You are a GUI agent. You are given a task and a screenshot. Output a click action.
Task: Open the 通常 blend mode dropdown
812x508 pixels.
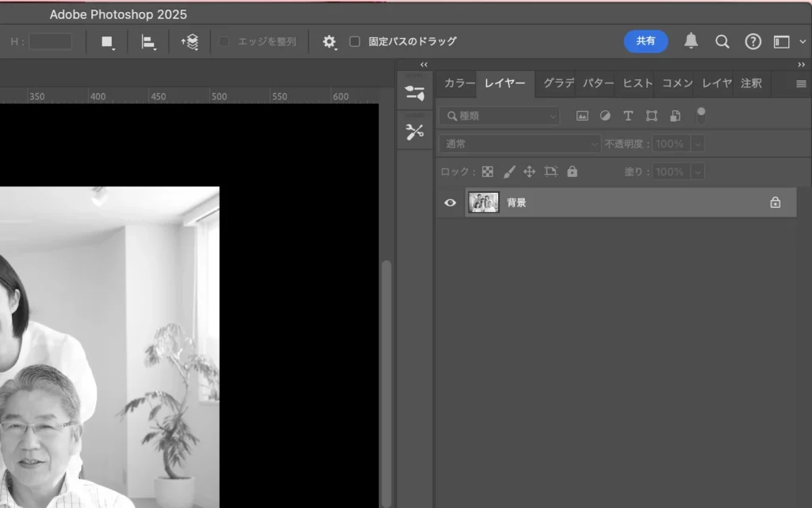[x=520, y=144]
